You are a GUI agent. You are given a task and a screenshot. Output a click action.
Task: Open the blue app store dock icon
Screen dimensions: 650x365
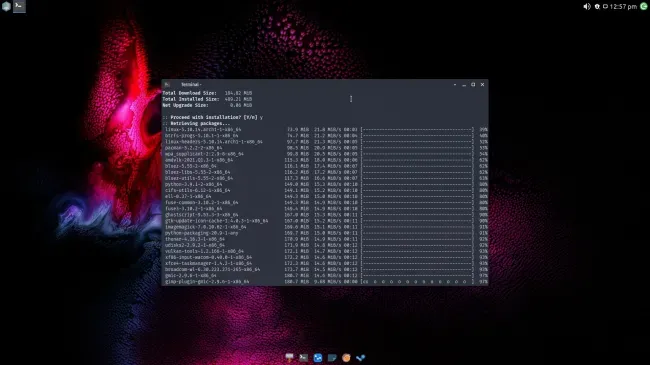(x=318, y=358)
